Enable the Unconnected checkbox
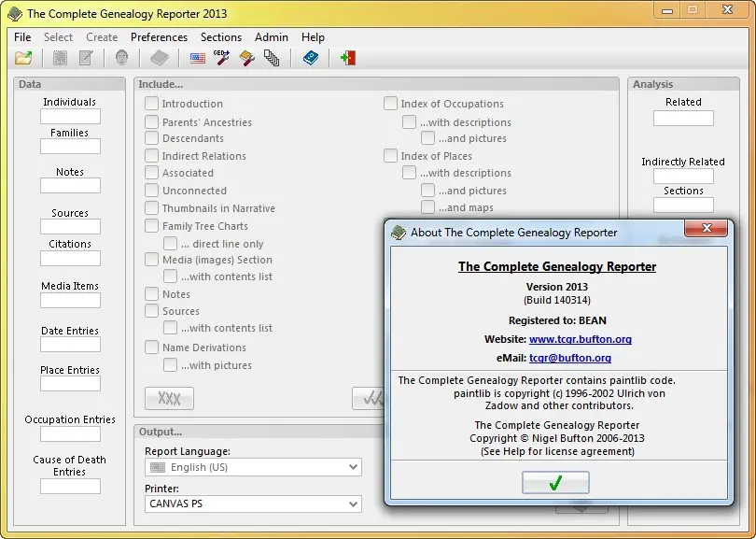Viewport: 756px width, 539px height. (x=151, y=191)
